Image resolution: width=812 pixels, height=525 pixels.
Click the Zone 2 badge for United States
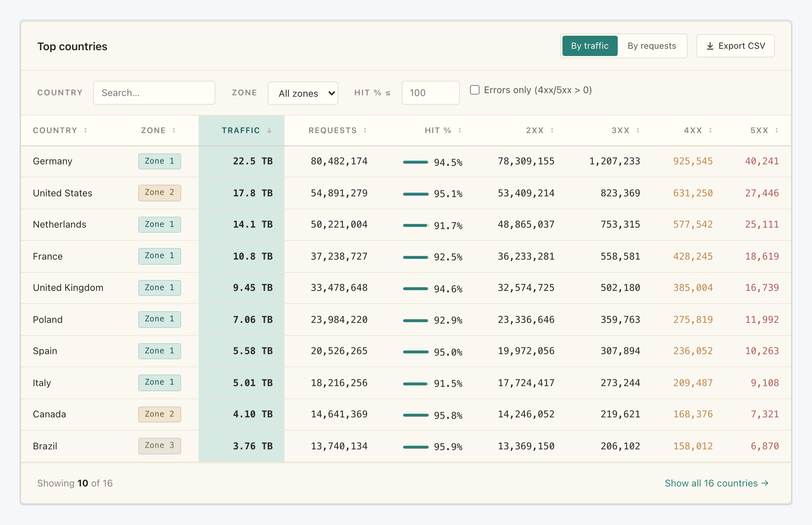(x=160, y=193)
